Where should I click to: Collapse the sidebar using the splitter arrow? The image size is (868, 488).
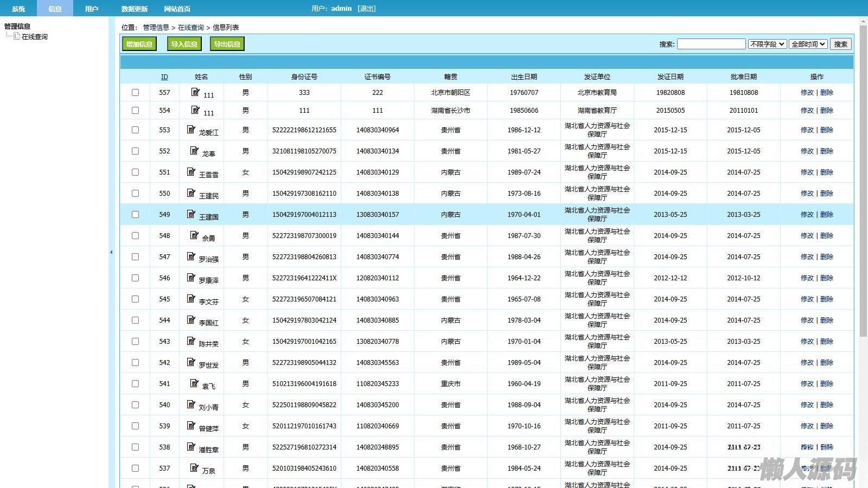coord(111,252)
